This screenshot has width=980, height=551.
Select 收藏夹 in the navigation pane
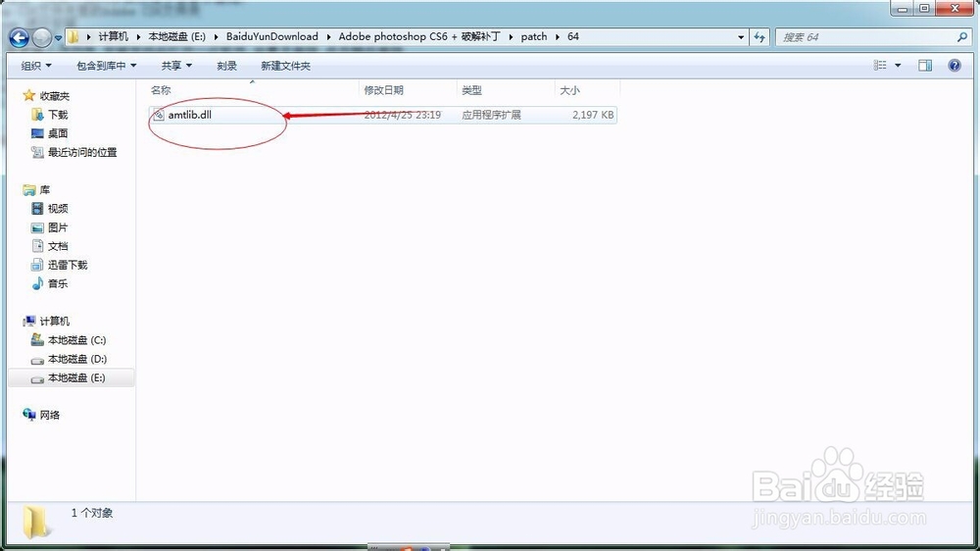point(55,96)
